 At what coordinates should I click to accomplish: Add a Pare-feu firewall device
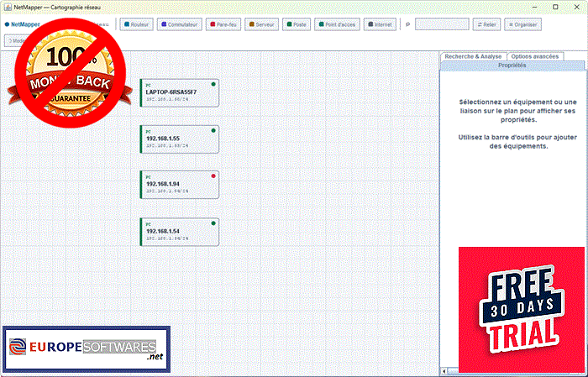223,24
